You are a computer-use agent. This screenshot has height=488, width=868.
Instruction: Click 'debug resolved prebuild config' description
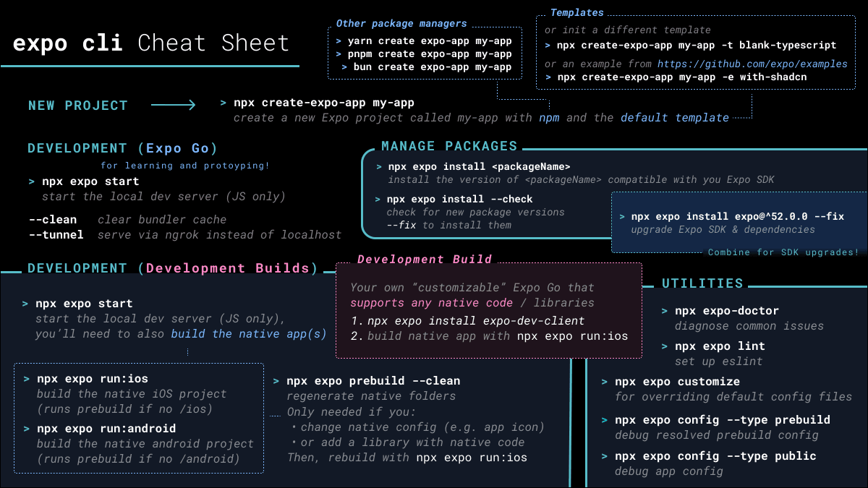pyautogui.click(x=717, y=435)
